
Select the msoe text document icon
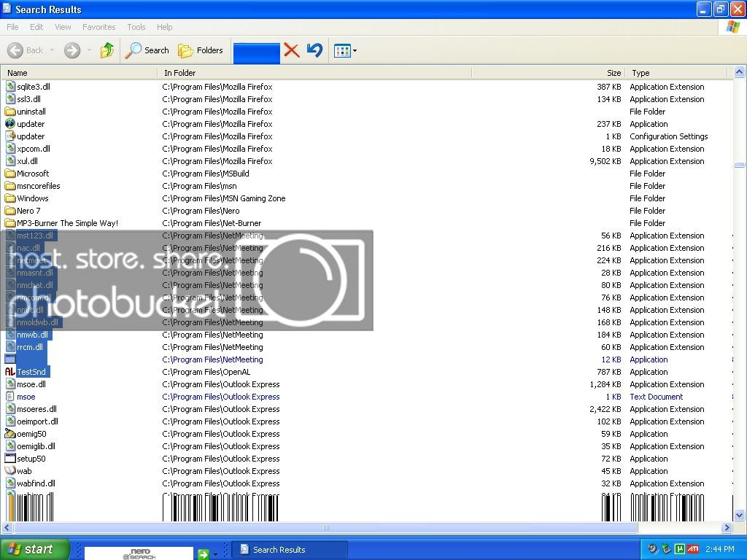10,396
